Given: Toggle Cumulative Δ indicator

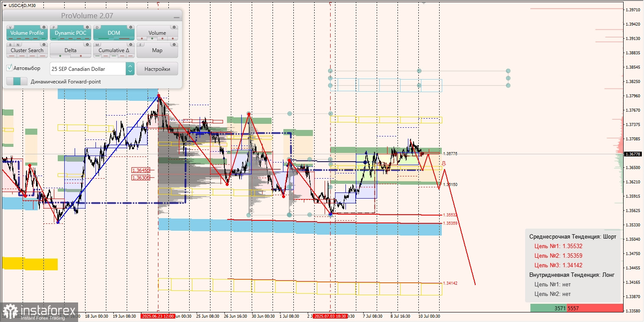Looking at the screenshot, I should point(114,50).
